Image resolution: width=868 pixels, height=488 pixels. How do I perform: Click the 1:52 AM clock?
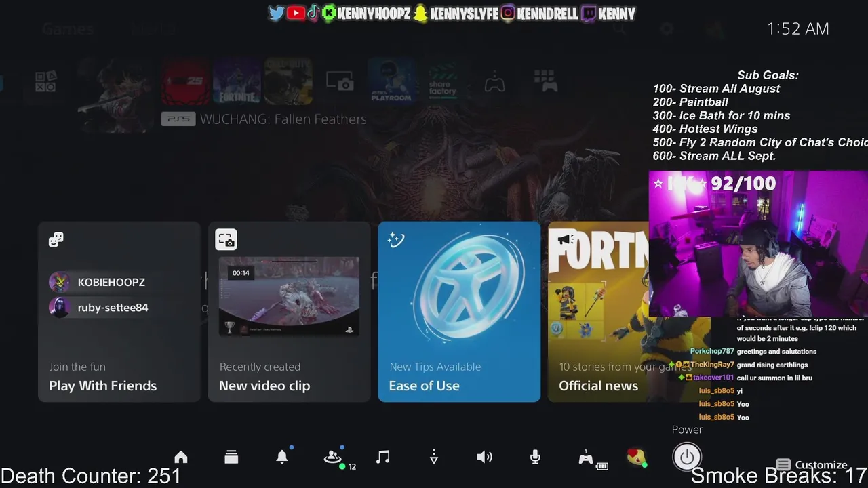pyautogui.click(x=798, y=28)
